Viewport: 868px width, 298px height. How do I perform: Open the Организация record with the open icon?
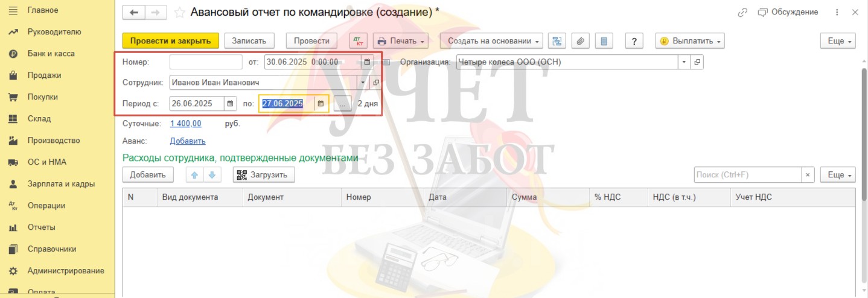(697, 62)
